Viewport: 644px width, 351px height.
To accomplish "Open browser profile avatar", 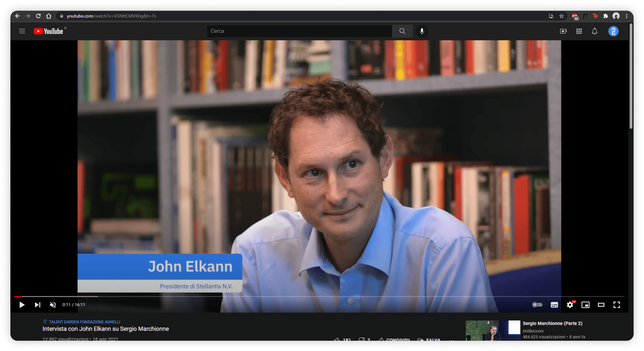I will click(616, 16).
